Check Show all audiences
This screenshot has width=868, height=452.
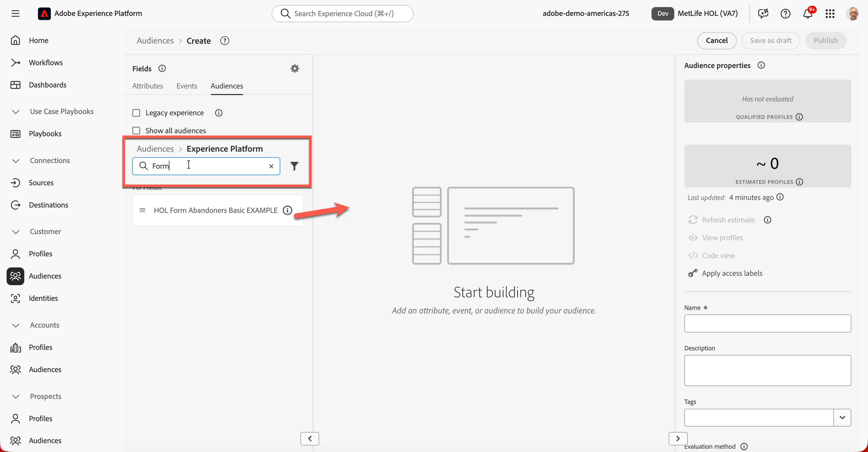point(136,131)
